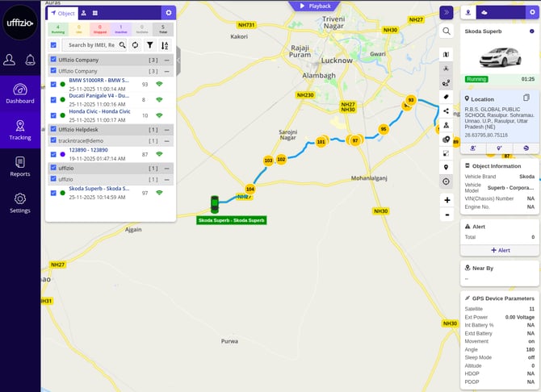Image resolution: width=541 pixels, height=392 pixels.
Task: Collapse the Uffizio Helpdesk group
Action: click(x=167, y=129)
